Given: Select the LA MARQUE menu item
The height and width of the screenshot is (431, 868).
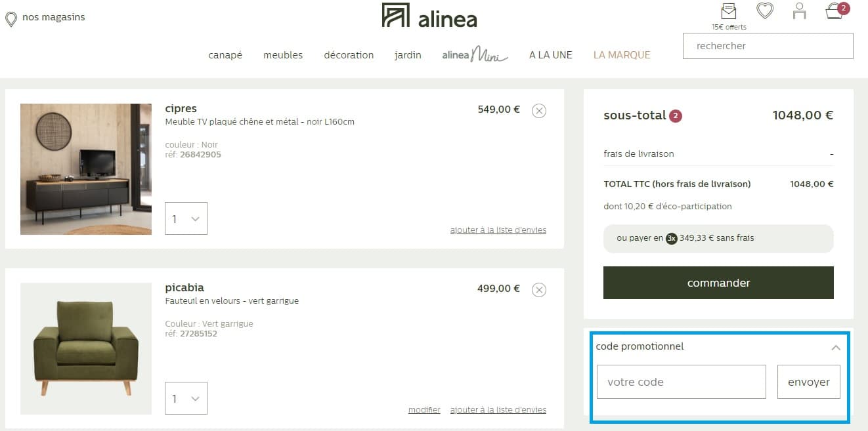Looking at the screenshot, I should 621,55.
